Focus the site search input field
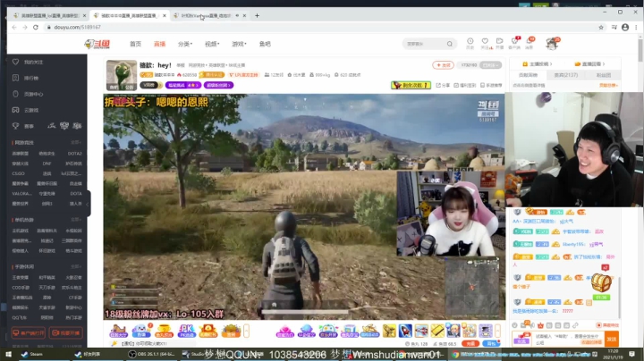 424,44
